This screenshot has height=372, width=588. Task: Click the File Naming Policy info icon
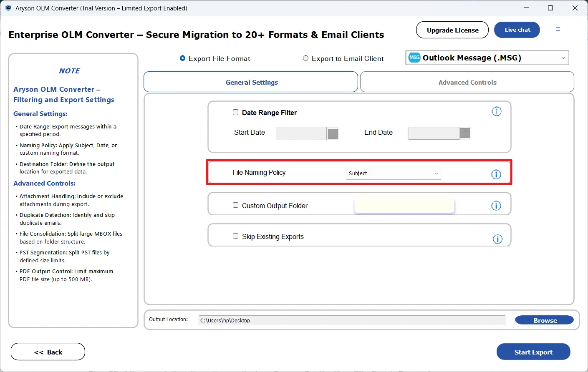click(x=496, y=174)
